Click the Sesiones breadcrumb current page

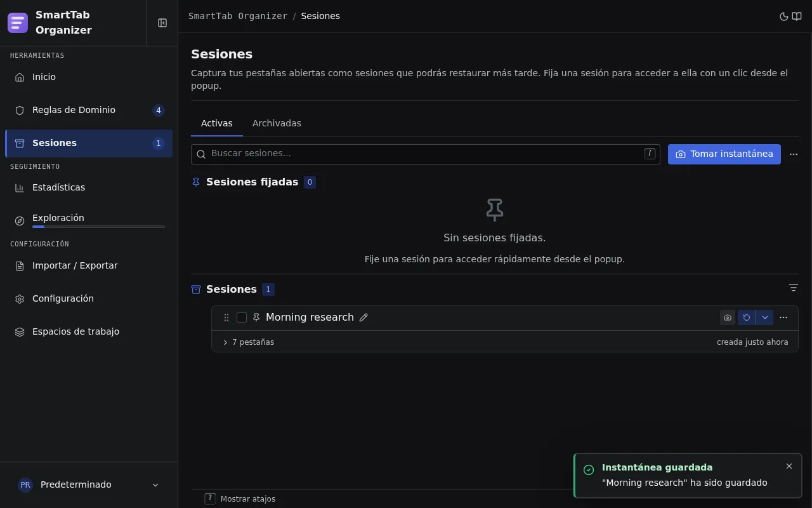[x=320, y=16]
